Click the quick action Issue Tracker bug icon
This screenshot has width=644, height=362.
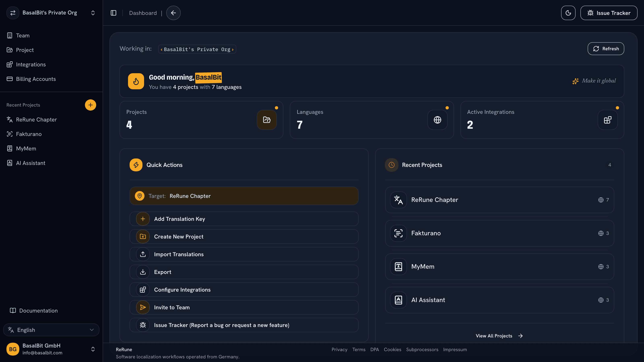143,325
